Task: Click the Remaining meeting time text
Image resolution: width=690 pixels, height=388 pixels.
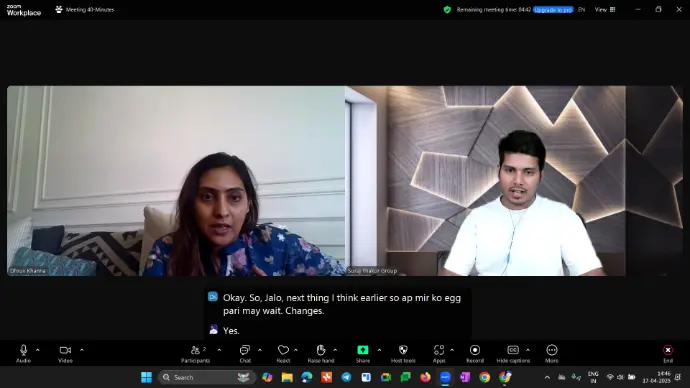Action: pos(493,10)
